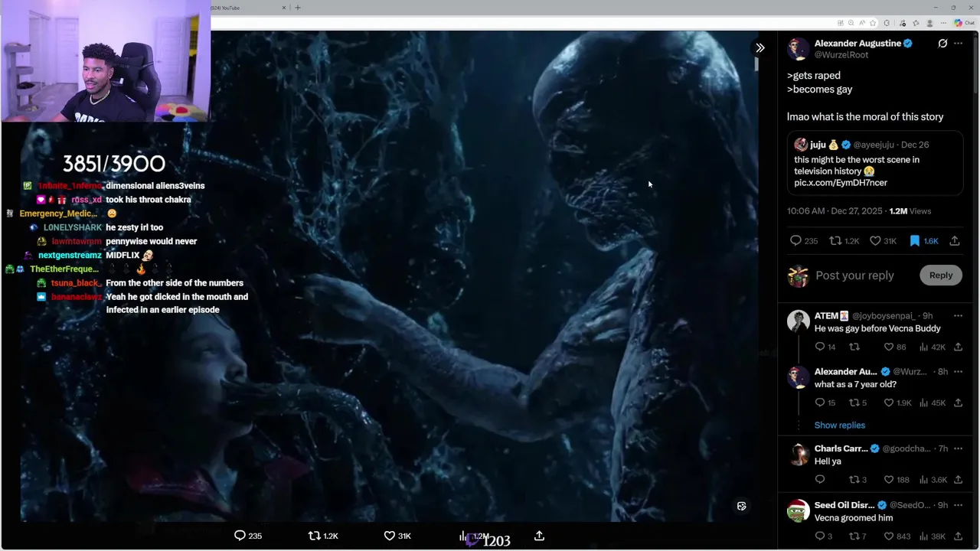Click the zoom magnifier in the address bar
The height and width of the screenshot is (551, 980).
coord(851,23)
